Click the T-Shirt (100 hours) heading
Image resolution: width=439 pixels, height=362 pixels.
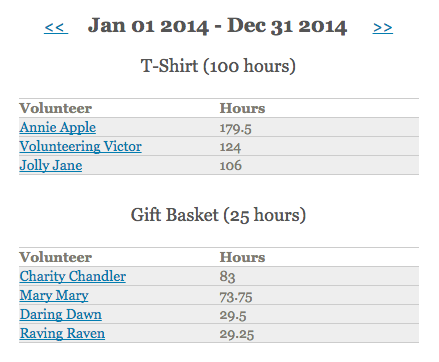(x=218, y=66)
